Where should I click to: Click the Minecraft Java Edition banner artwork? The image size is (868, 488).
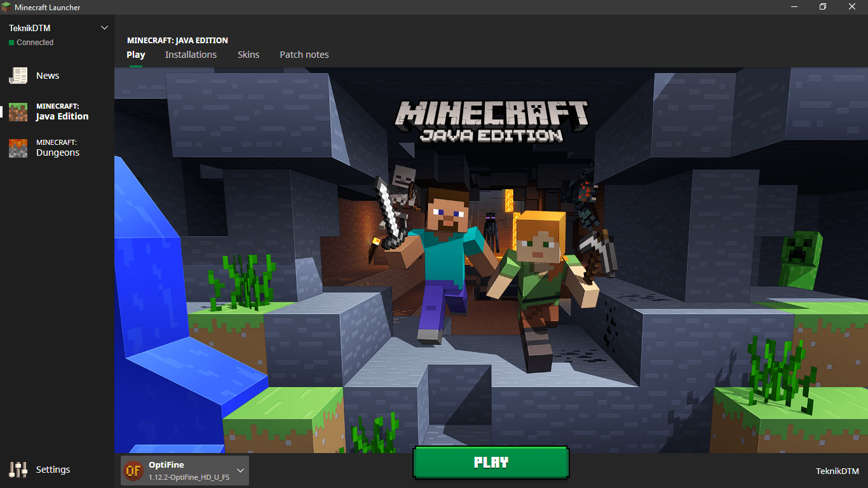(491, 261)
